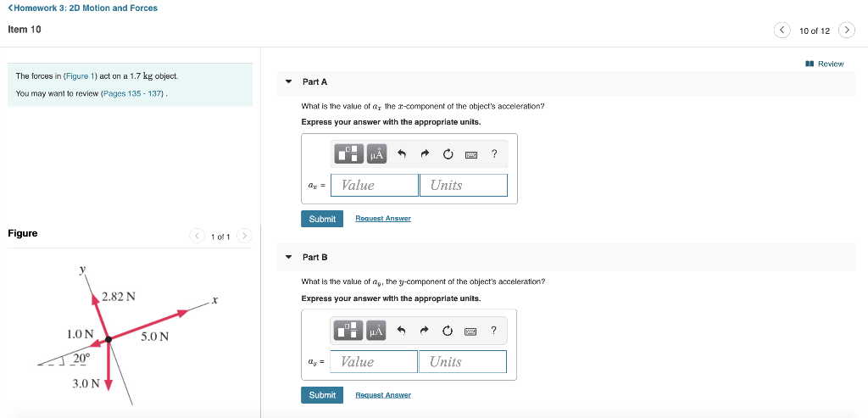
Task: Collapse the Part A section
Action: coord(288,81)
